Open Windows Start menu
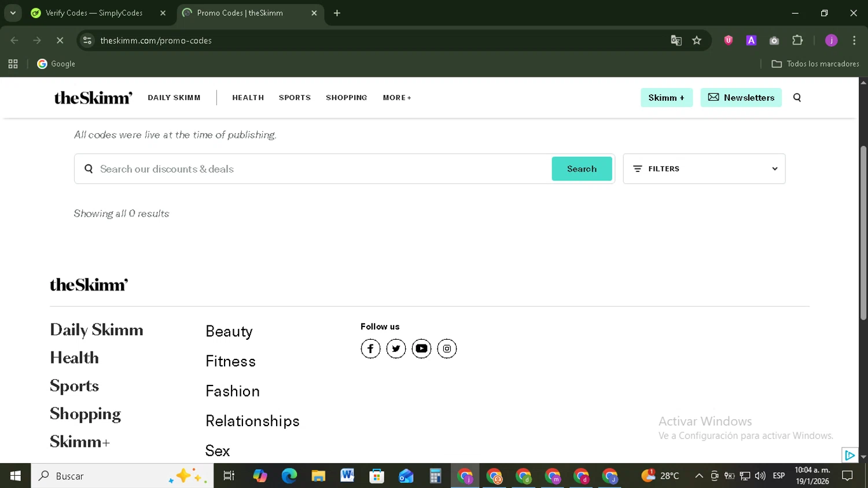 pyautogui.click(x=16, y=476)
